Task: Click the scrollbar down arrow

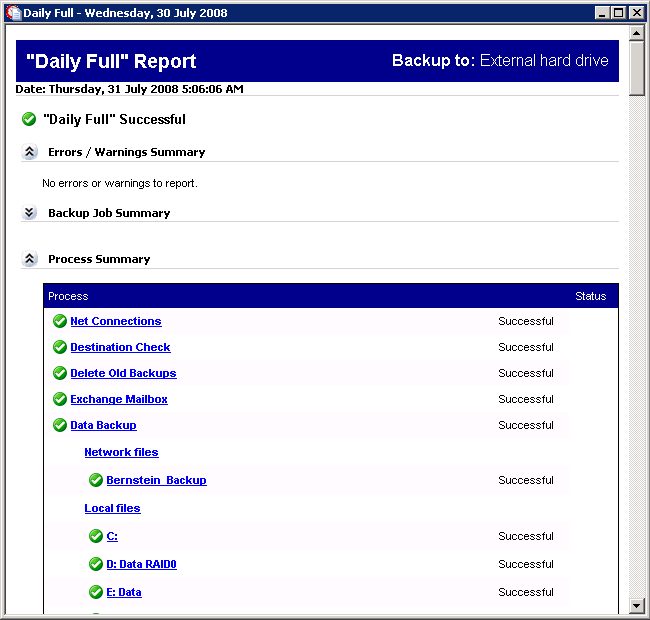Action: pos(636,606)
